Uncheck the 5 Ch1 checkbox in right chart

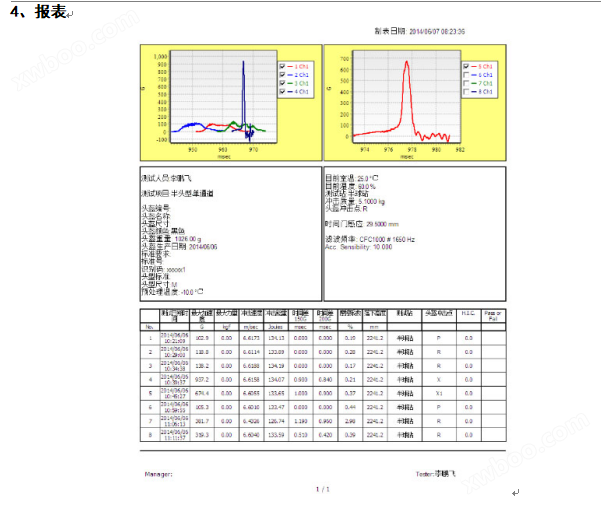tap(464, 66)
